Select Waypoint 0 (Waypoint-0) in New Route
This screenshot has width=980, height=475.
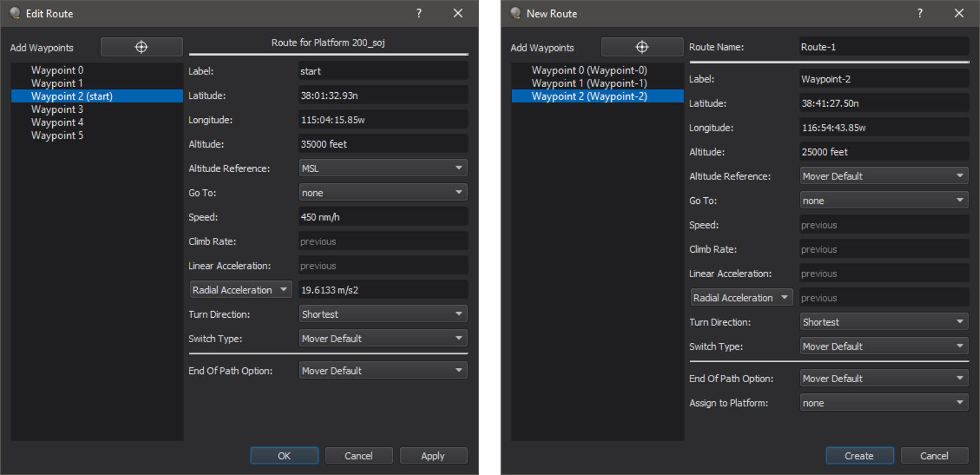[598, 70]
